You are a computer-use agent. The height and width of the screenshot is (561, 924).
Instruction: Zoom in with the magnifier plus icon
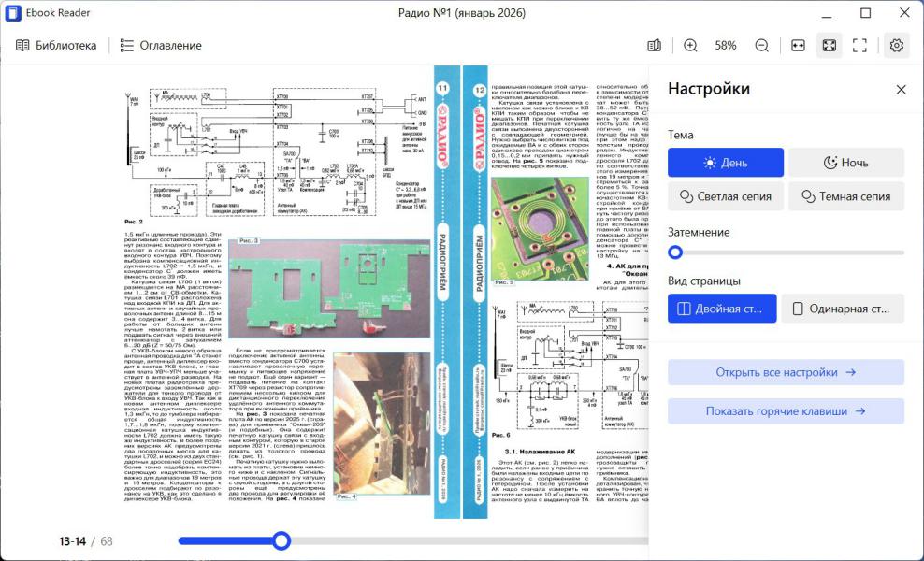690,45
